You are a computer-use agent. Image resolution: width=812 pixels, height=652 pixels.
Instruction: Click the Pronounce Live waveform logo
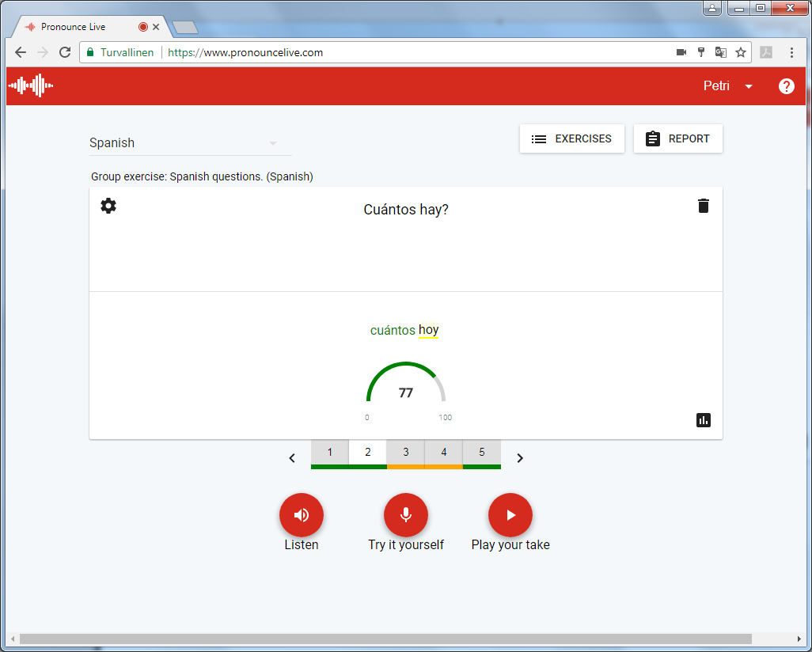(31, 85)
